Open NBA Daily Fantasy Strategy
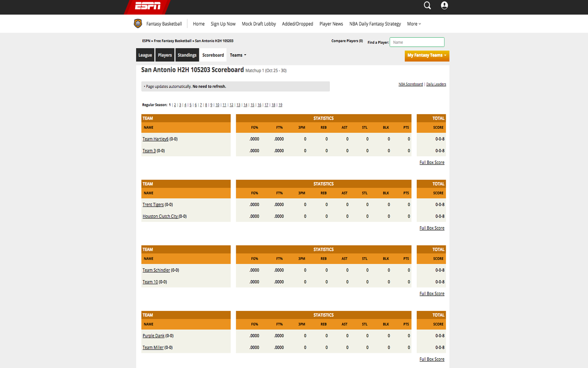 [x=375, y=24]
